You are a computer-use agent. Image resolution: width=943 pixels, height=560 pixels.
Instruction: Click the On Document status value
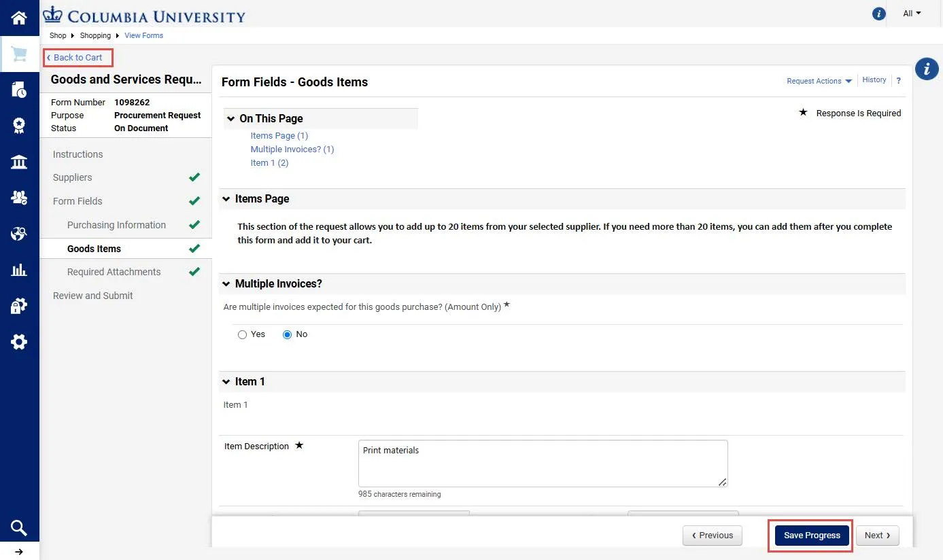(141, 128)
